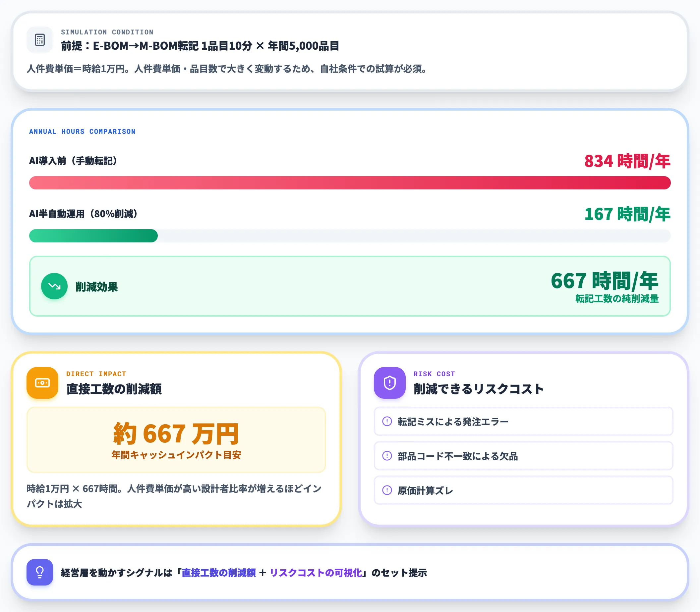The height and width of the screenshot is (612, 700).
Task: Click the 834 時間/年 value
Action: click(627, 161)
